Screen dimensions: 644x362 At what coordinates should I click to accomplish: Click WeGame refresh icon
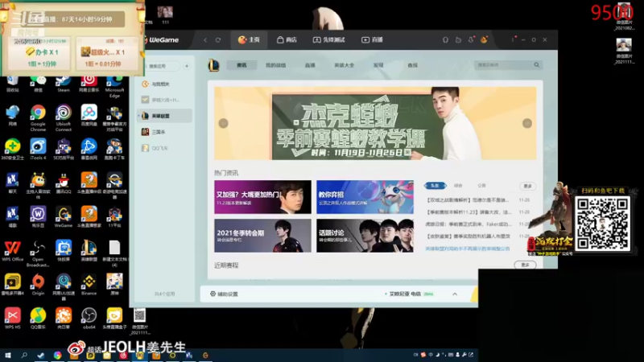(x=218, y=39)
